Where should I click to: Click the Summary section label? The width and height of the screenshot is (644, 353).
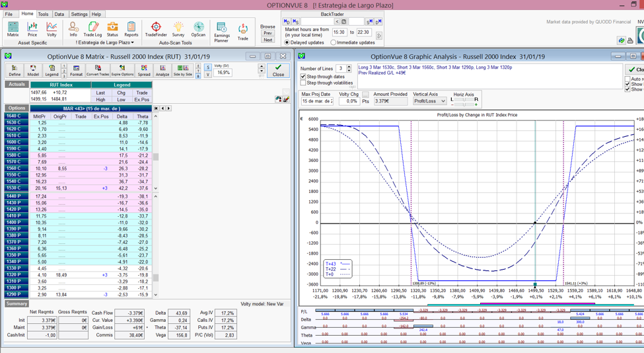pyautogui.click(x=17, y=303)
